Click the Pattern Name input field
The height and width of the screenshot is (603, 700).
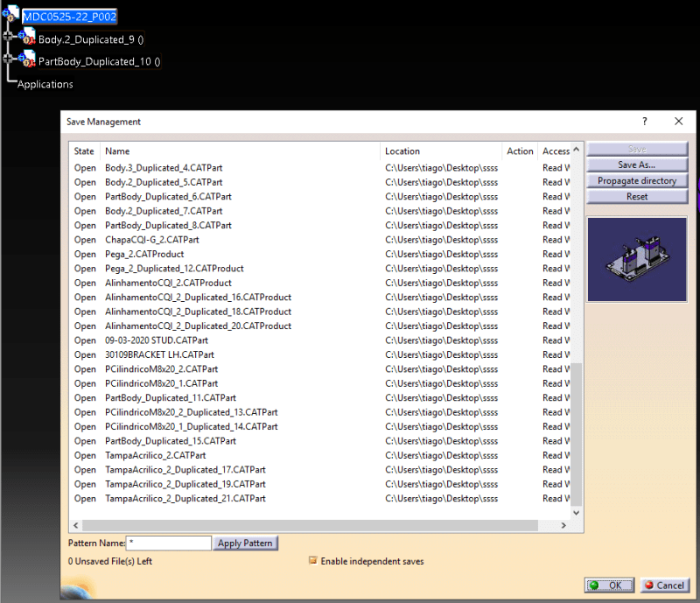pyautogui.click(x=169, y=543)
